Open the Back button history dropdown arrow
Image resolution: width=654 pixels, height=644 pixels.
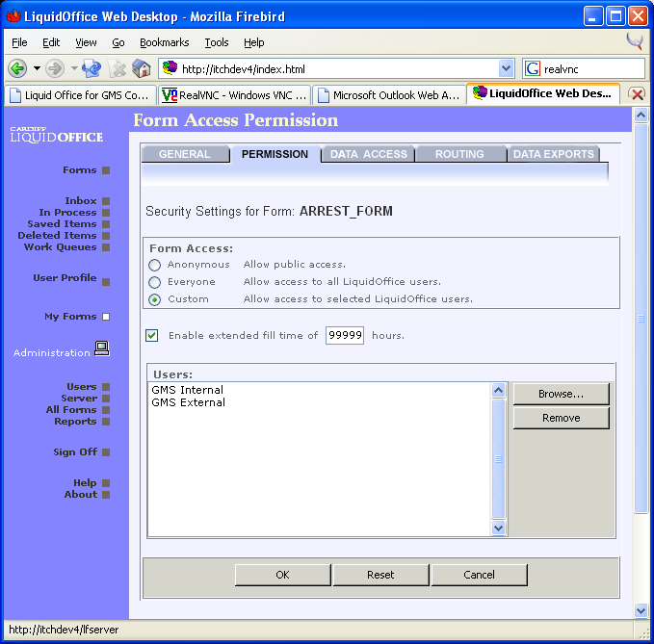[x=38, y=68]
